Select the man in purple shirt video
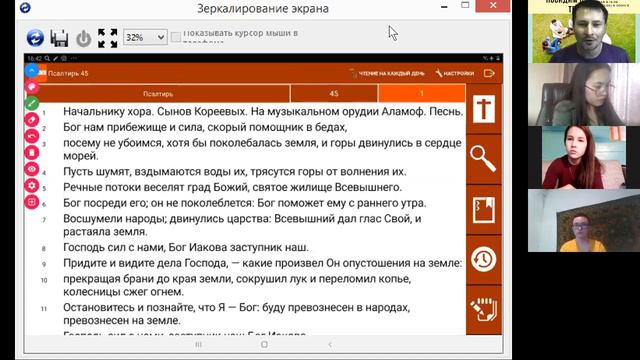 [x=584, y=31]
